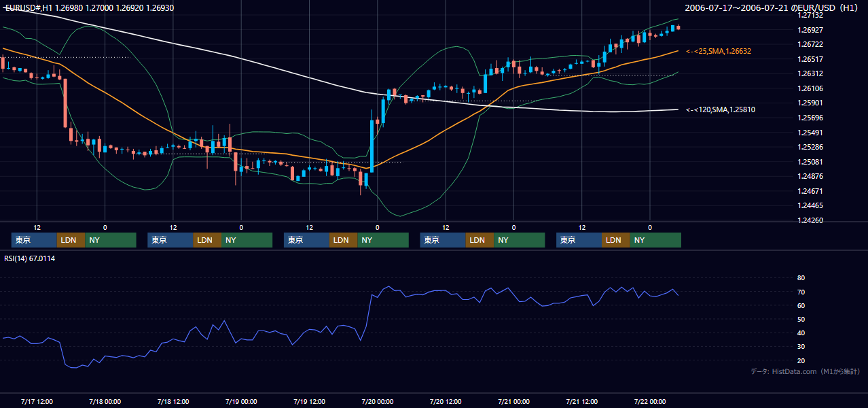Click the RSI(14) 67.0114 indicator label
The image size is (868, 408).
30,258
